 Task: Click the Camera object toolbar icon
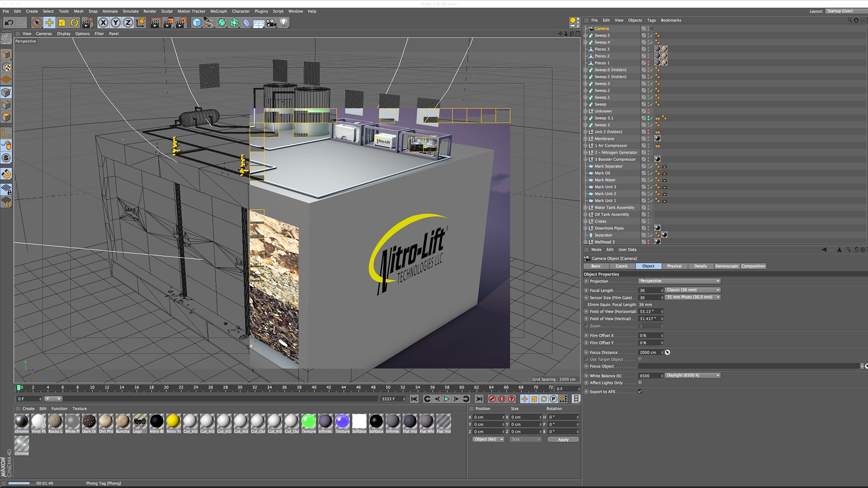[271, 23]
